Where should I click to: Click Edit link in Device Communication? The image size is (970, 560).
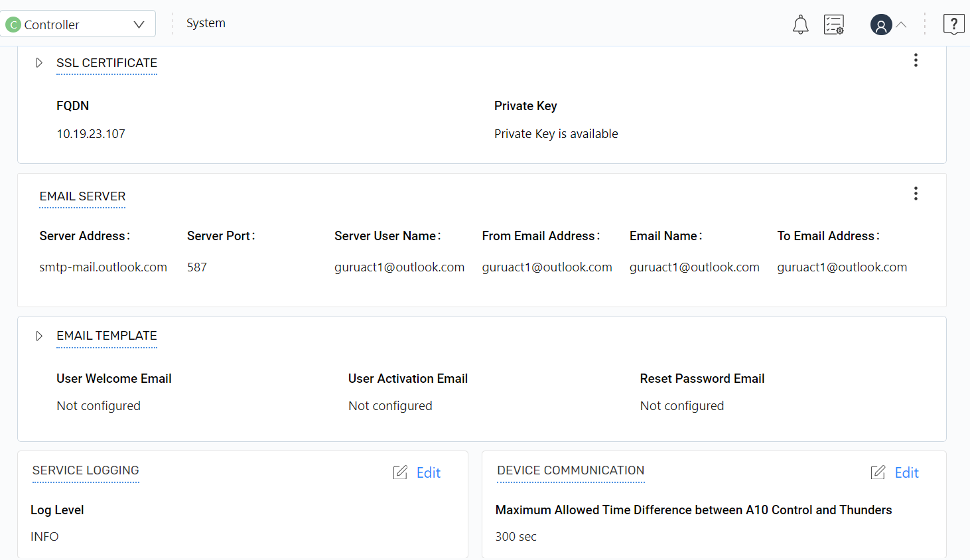pos(906,472)
